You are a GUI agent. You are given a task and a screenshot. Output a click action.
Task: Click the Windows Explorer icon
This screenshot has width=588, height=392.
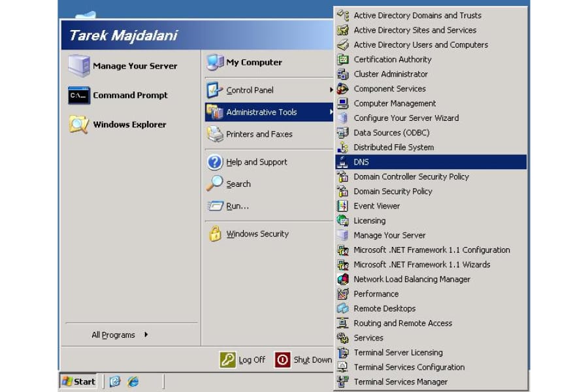click(x=79, y=125)
